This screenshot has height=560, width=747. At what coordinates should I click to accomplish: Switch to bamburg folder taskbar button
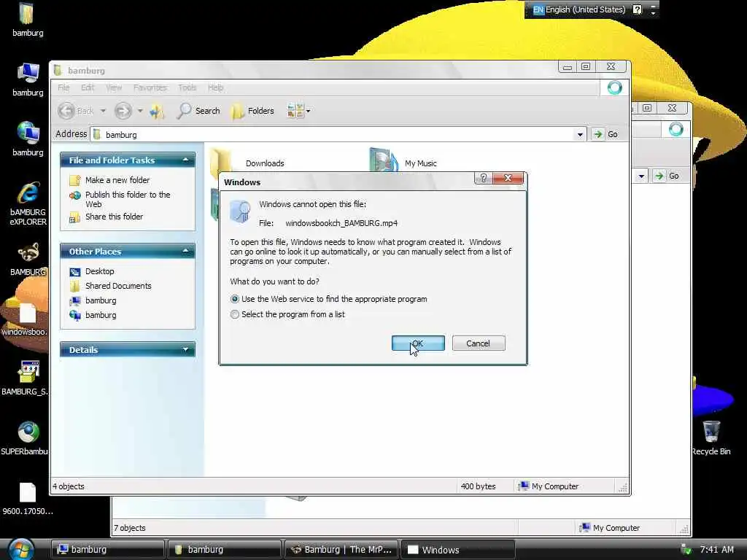pos(224,550)
